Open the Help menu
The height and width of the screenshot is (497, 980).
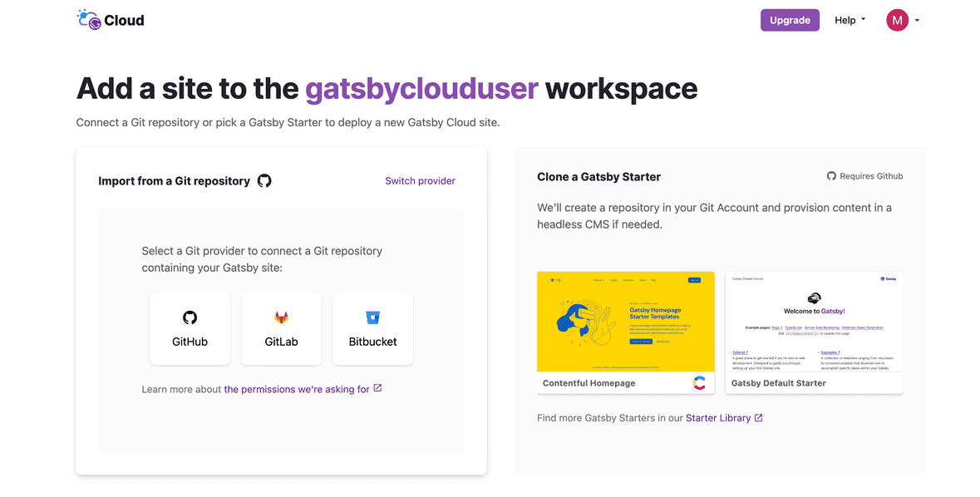pyautogui.click(x=845, y=19)
